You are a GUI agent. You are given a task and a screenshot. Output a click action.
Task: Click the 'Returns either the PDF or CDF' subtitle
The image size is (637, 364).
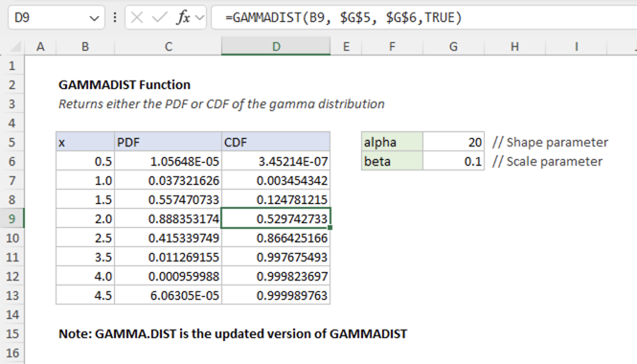tap(221, 104)
